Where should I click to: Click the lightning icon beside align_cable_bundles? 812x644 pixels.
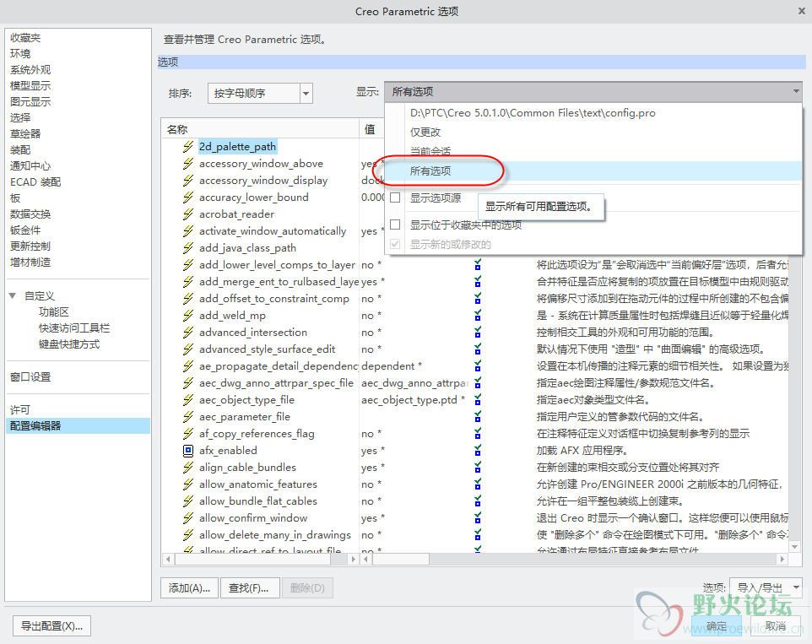(x=188, y=468)
